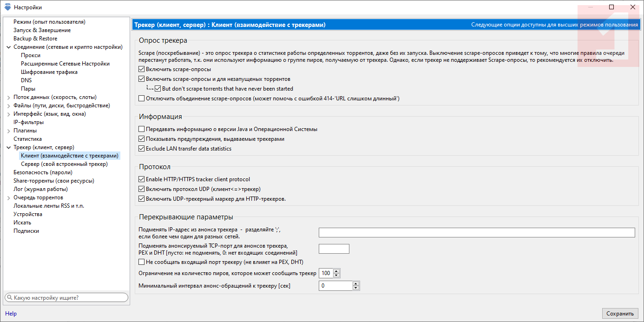Viewport: 644px width, 322px height.
Task: Expand the 'Плагины' tree node
Action: point(9,131)
